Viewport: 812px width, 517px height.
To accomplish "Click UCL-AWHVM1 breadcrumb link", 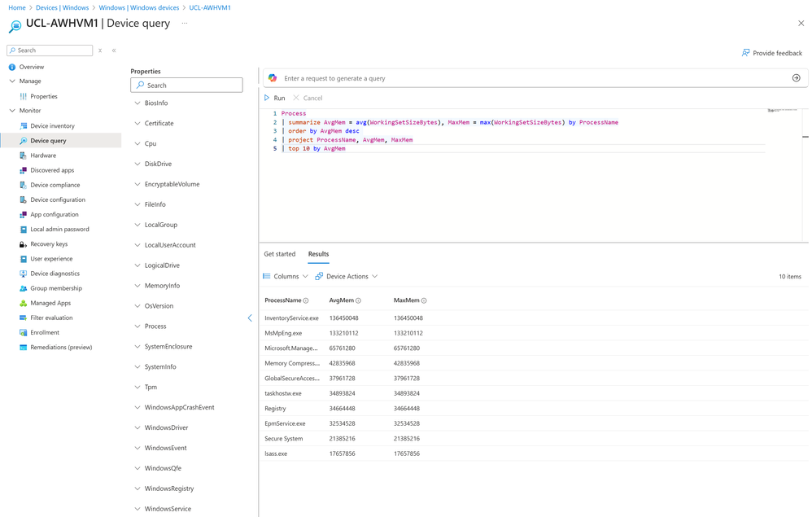I will coord(210,8).
